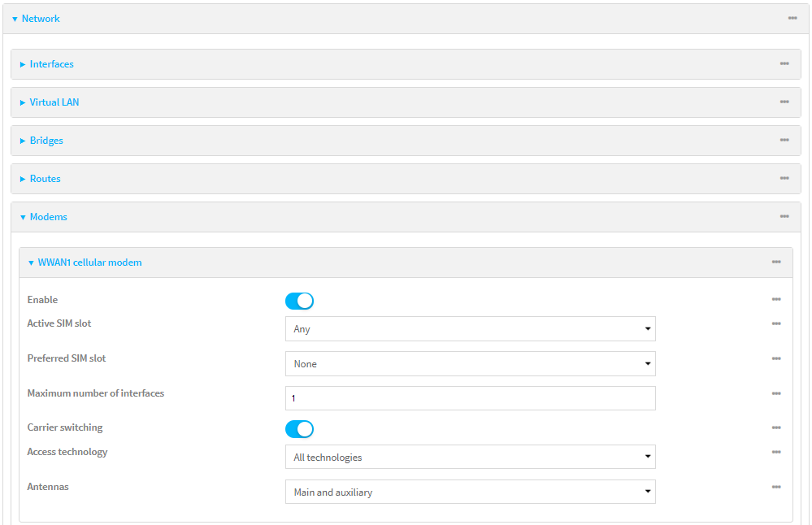Open the Routes row ellipsis menu
This screenshot has width=812, height=525.
pyautogui.click(x=784, y=178)
